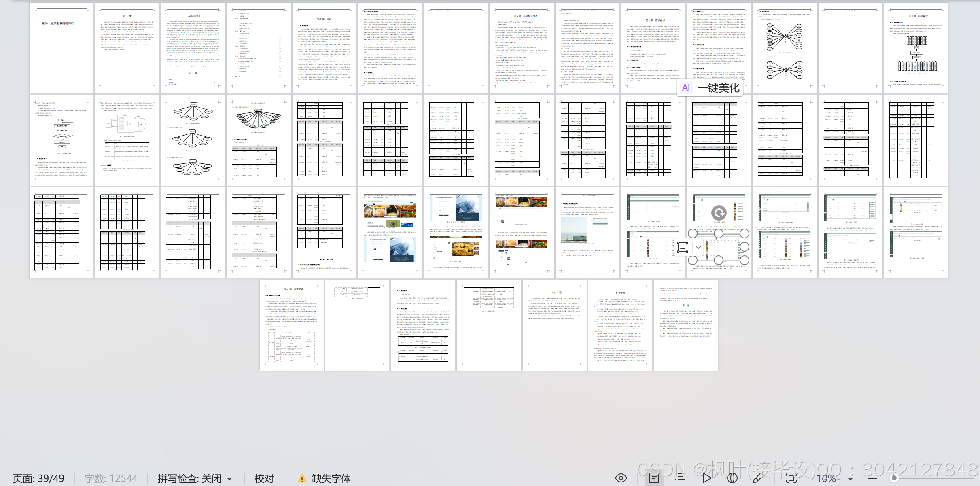Open web layout globe icon

tap(732, 478)
